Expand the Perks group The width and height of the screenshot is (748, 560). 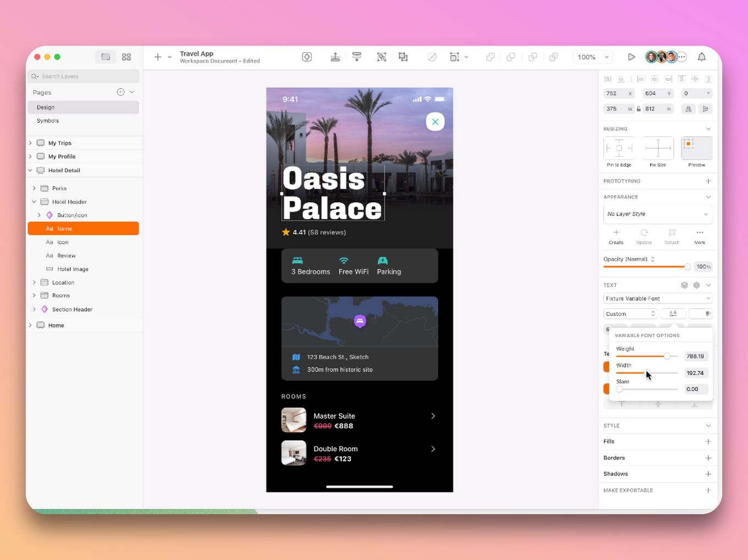coord(34,188)
